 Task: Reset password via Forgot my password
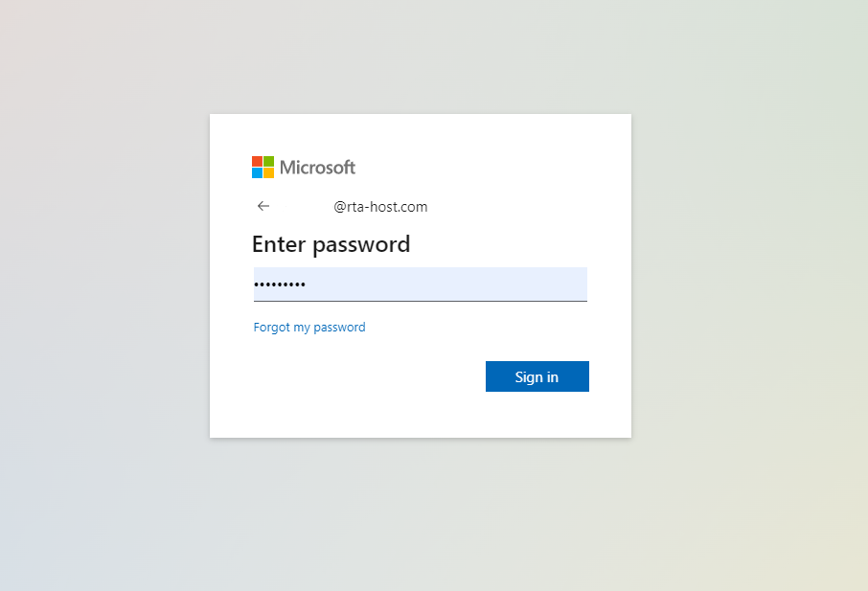[x=309, y=328]
